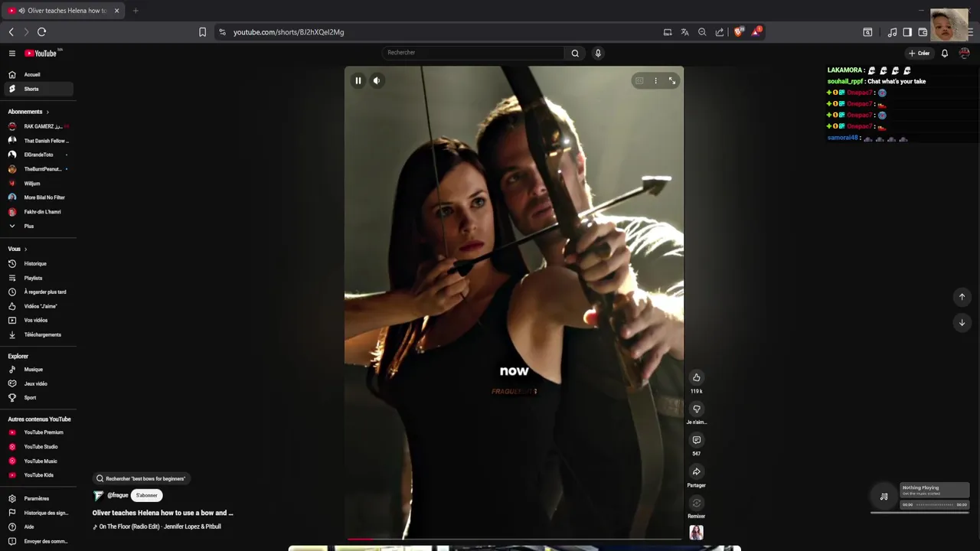Viewport: 980px width, 551px height.
Task: Open the YouTube hamburger guide menu
Action: [12, 53]
